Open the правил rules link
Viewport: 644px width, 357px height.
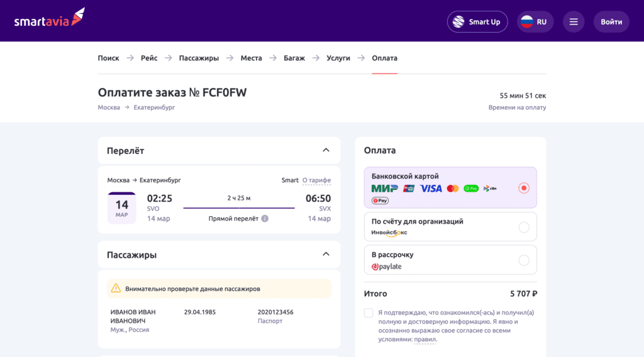[x=425, y=339]
